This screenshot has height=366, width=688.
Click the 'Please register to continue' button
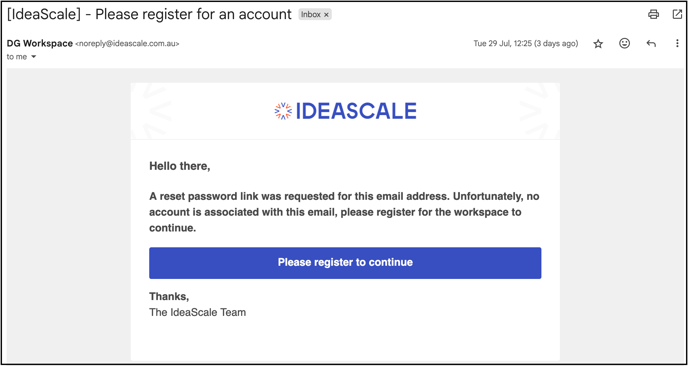[345, 263]
